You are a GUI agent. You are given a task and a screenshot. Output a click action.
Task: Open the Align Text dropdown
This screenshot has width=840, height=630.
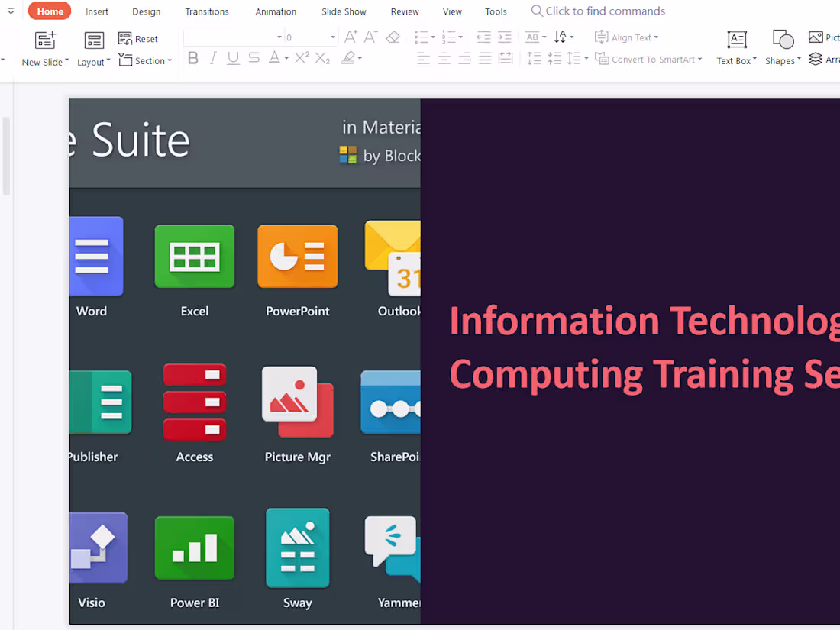point(626,37)
